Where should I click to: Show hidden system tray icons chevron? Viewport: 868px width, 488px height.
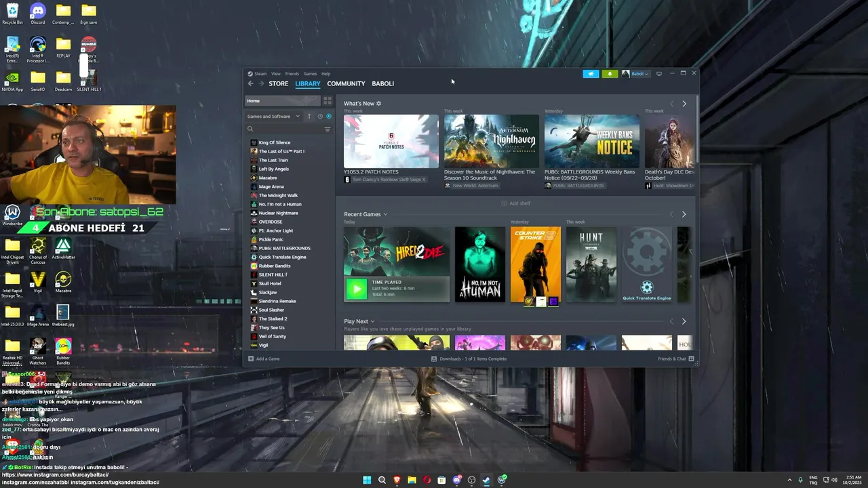[x=789, y=480]
